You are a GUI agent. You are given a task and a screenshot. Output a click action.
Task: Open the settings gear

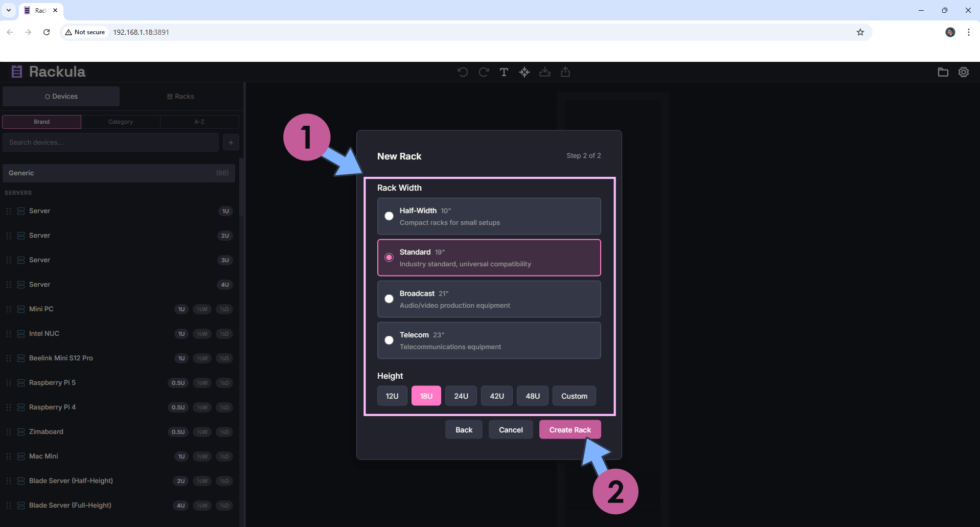click(x=963, y=72)
